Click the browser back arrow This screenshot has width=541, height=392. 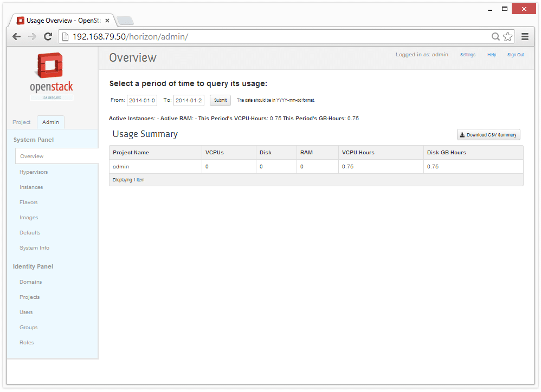[17, 37]
